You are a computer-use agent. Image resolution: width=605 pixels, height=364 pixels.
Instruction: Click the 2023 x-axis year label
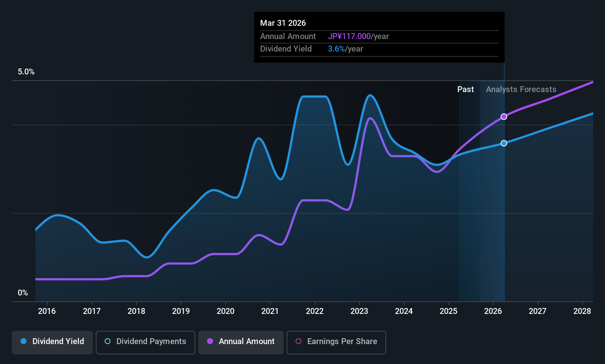coord(359,311)
